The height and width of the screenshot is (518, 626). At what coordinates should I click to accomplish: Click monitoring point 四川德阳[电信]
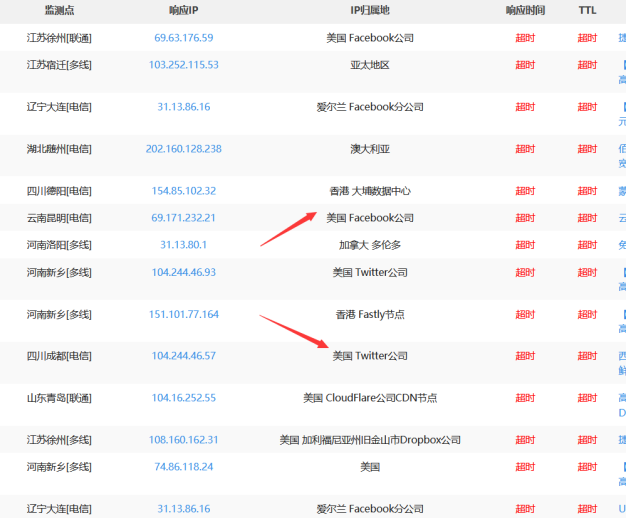point(59,191)
